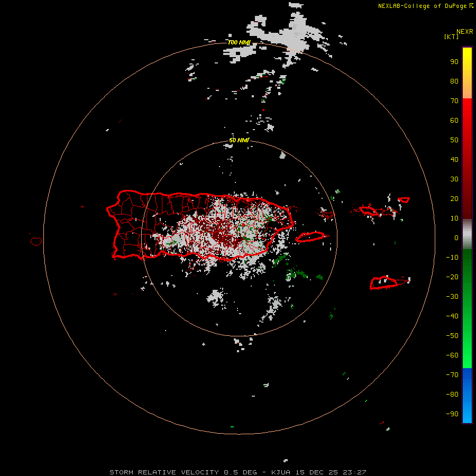Click the -10 value on the velocity scale
476x476 pixels.
tap(452, 258)
